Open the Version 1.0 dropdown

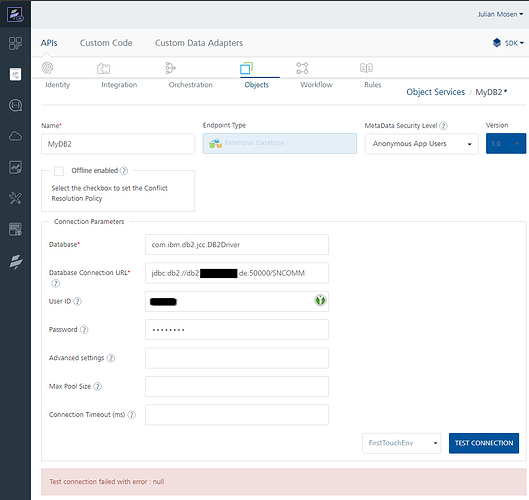click(x=506, y=144)
